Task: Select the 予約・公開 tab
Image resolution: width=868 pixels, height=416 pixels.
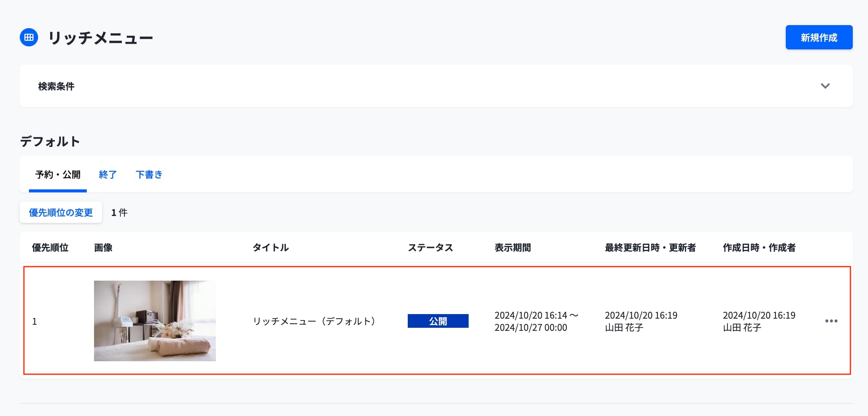Action: pos(58,175)
